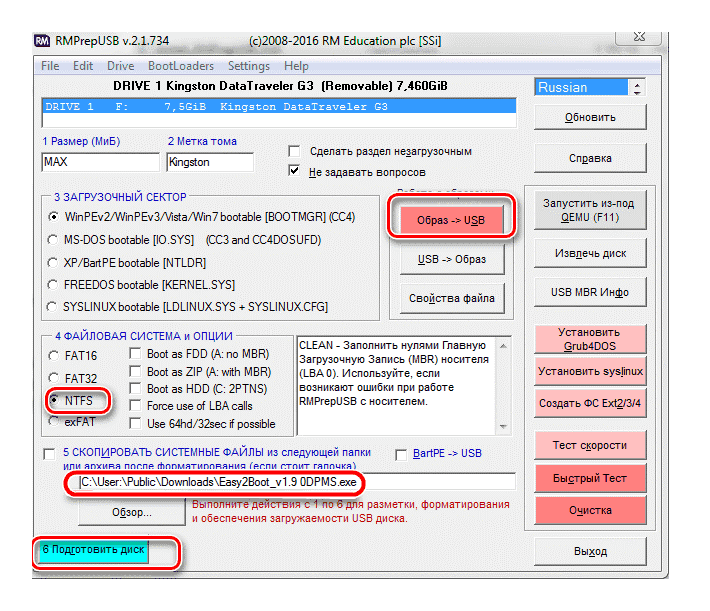Screen dimensions: 710x611
Task: Open the Help menu
Action: tap(296, 66)
